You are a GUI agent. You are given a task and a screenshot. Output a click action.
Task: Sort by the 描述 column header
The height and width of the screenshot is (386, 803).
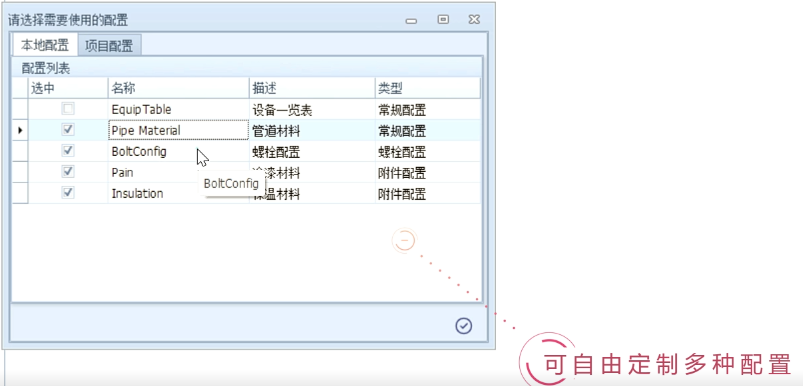(312, 88)
